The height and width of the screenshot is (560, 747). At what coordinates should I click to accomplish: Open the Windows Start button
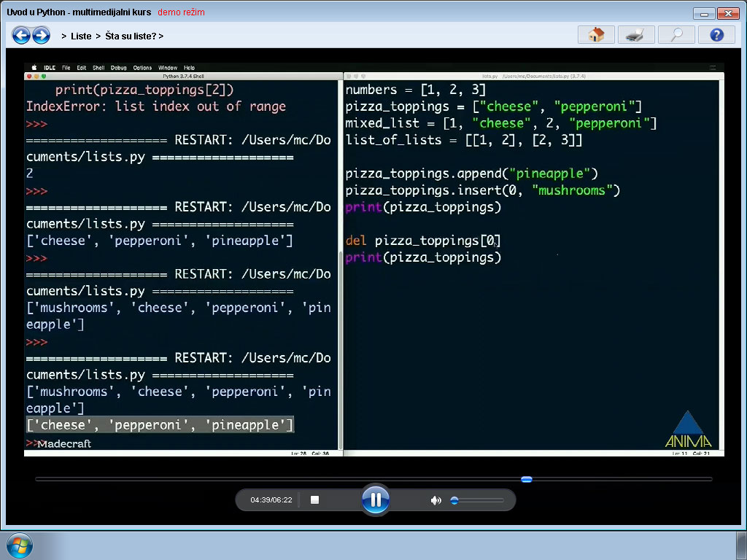click(x=19, y=545)
